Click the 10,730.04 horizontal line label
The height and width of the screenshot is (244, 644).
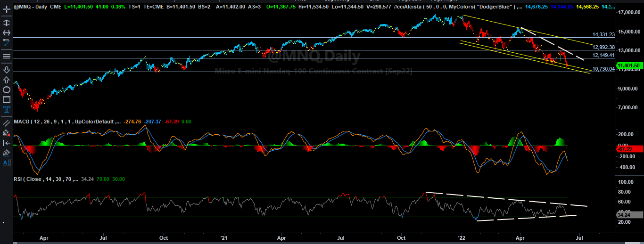[x=603, y=69]
